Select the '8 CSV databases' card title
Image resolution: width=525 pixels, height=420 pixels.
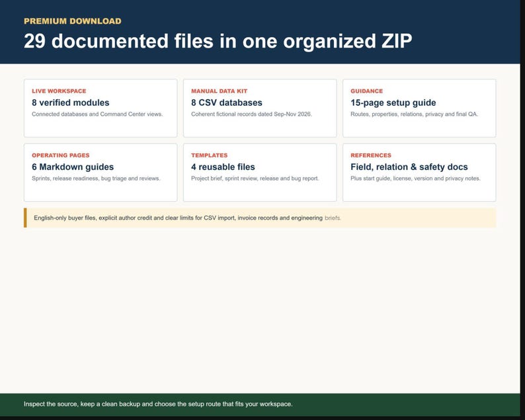[227, 103]
